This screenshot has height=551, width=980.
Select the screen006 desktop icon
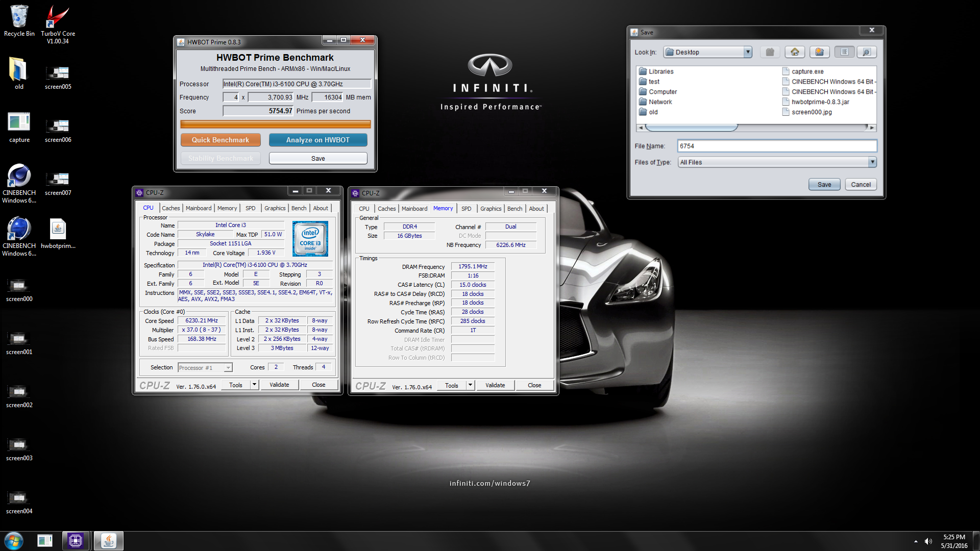[58, 131]
